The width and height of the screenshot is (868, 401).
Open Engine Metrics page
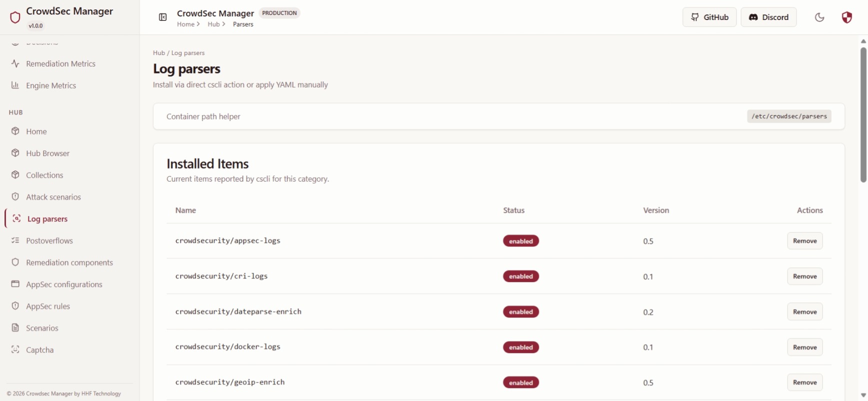pyautogui.click(x=51, y=85)
